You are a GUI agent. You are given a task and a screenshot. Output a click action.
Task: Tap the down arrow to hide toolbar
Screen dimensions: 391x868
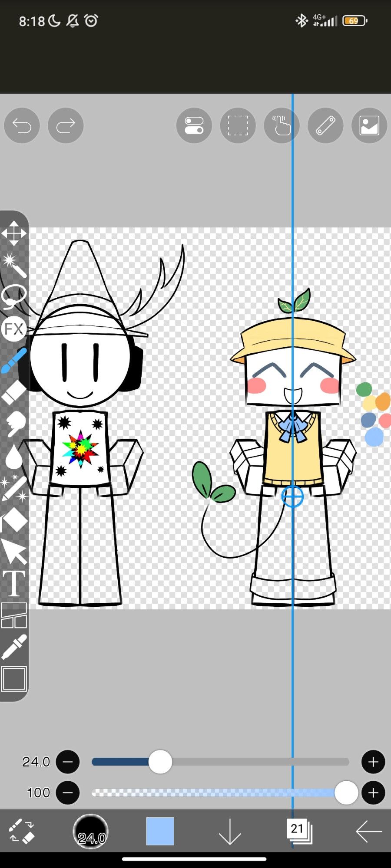[x=230, y=832]
